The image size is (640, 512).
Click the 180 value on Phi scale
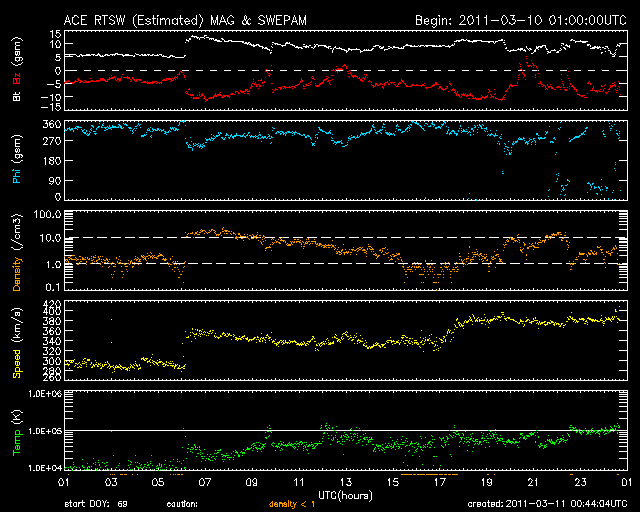52,160
